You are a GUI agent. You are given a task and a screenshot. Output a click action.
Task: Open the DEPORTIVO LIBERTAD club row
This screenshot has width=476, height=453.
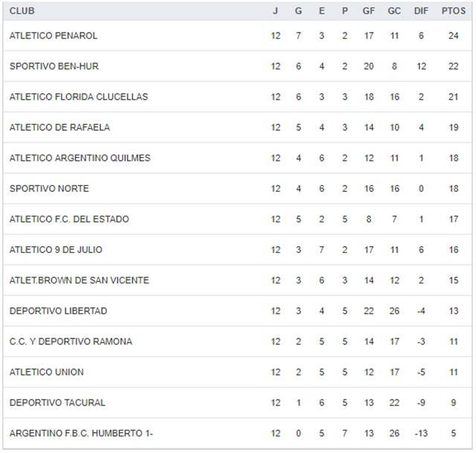(59, 311)
